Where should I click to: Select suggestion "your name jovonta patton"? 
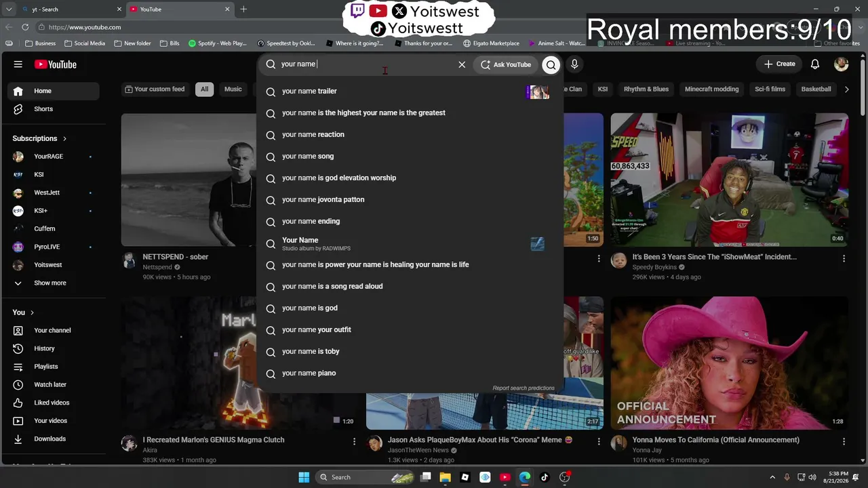pos(410,199)
